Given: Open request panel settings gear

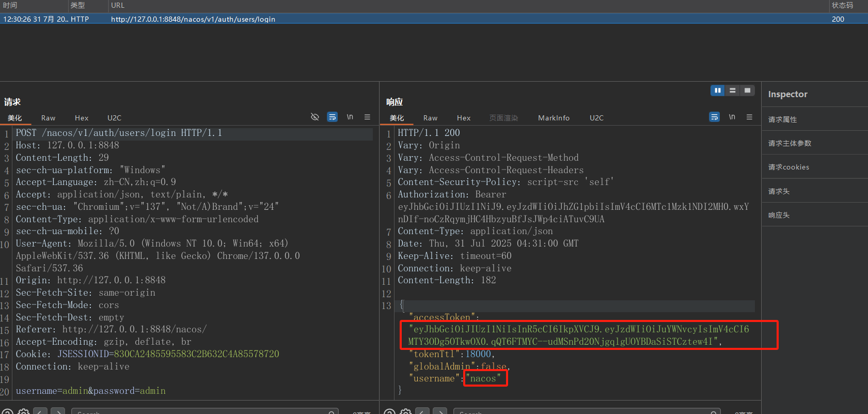Looking at the screenshot, I should [x=24, y=411].
